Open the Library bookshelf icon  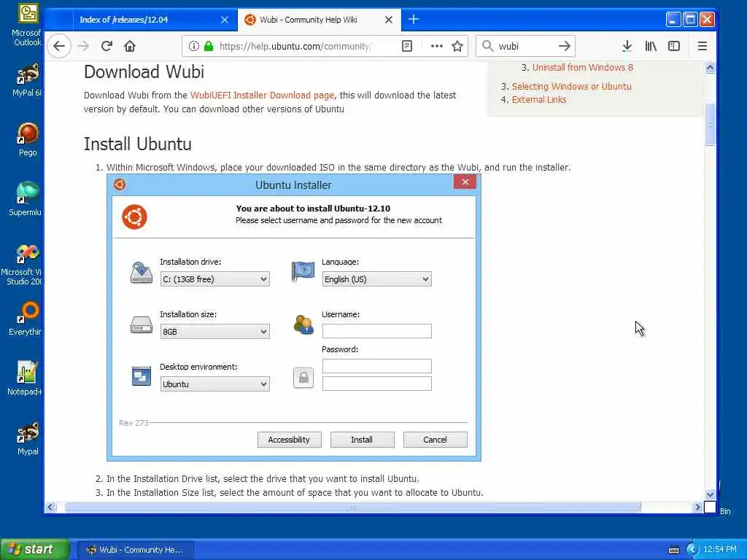coord(651,46)
